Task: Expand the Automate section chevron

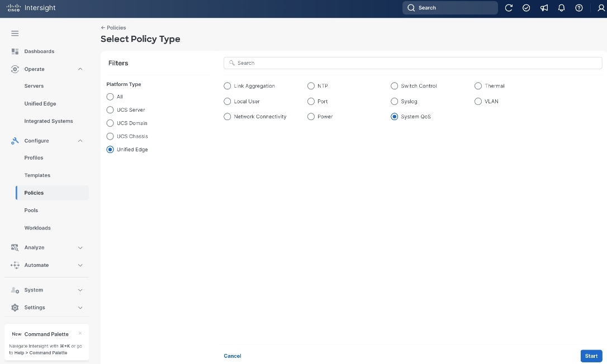Action: (80, 265)
